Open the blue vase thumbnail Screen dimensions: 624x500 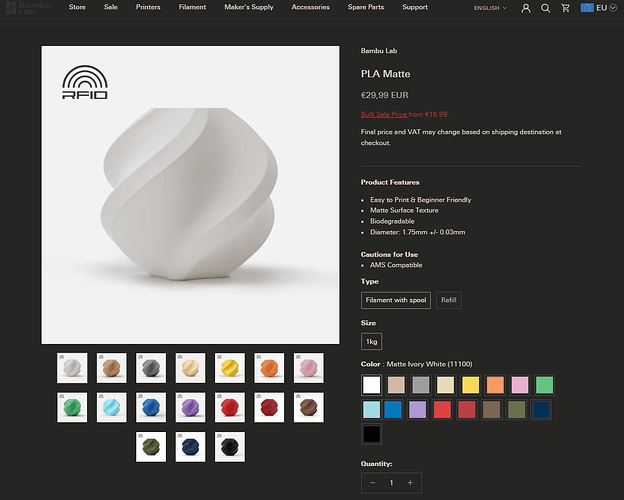[x=151, y=407]
